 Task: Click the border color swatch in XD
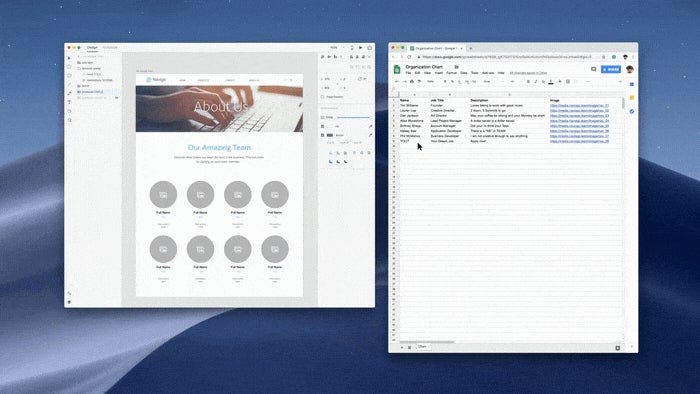pyautogui.click(x=330, y=135)
